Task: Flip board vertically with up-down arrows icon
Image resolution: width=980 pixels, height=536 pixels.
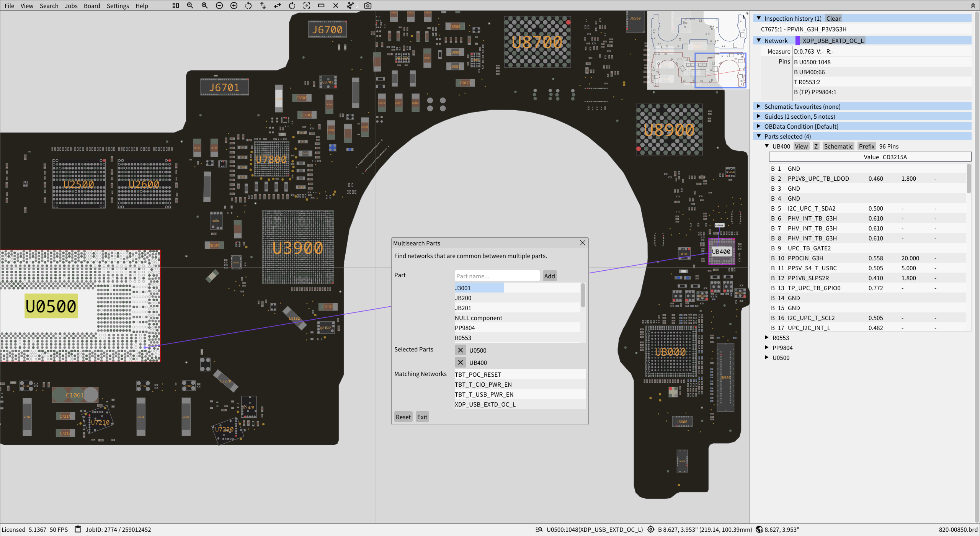Action: point(263,5)
